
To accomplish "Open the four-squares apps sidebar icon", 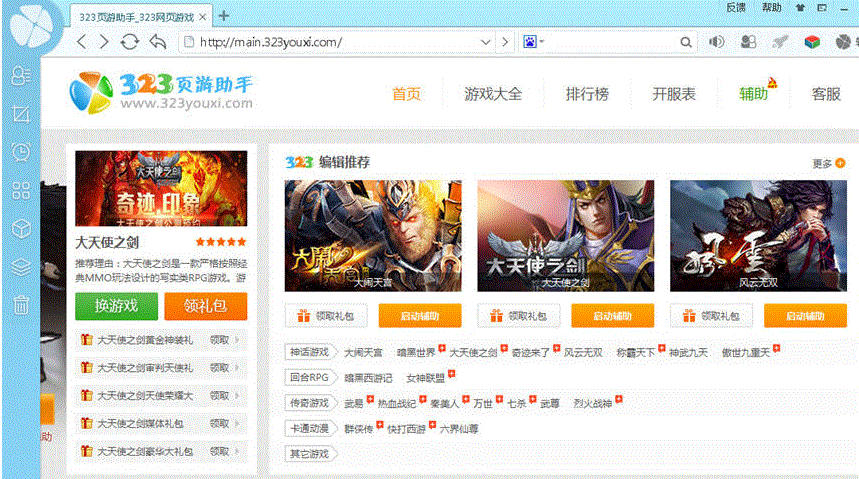I will pos(21,191).
